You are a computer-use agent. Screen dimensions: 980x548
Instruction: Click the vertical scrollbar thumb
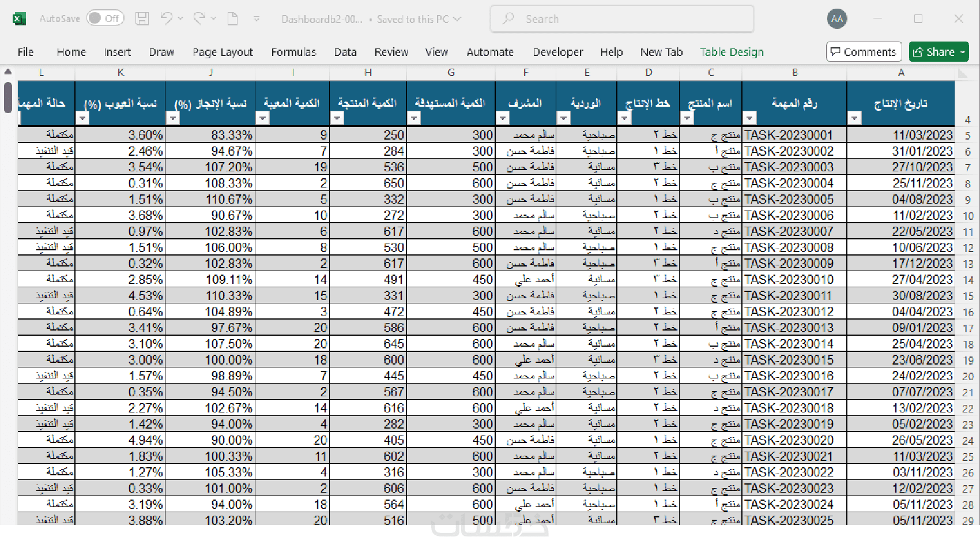click(x=7, y=97)
